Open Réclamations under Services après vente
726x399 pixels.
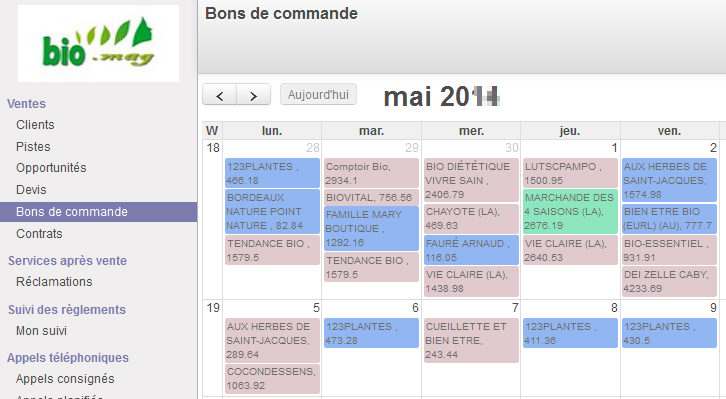point(54,282)
